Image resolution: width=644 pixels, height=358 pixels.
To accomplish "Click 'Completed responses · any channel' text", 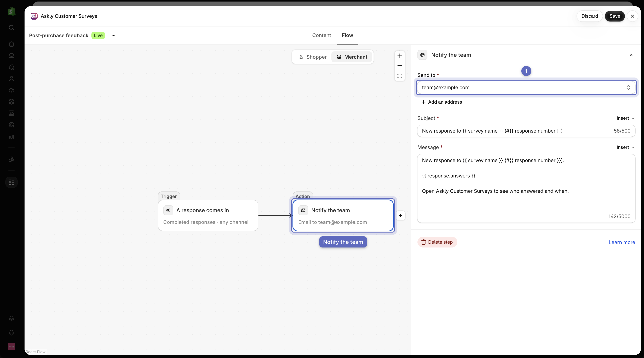I will pyautogui.click(x=206, y=222).
